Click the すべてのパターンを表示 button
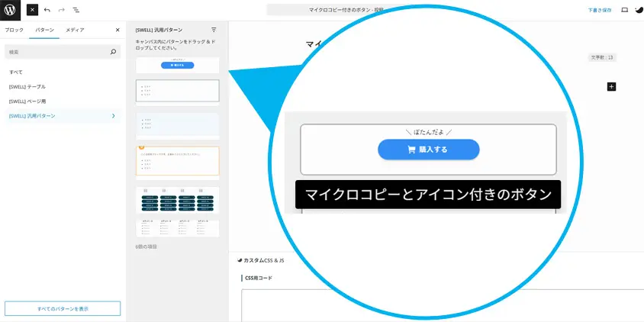The height and width of the screenshot is (322, 644). [x=63, y=308]
